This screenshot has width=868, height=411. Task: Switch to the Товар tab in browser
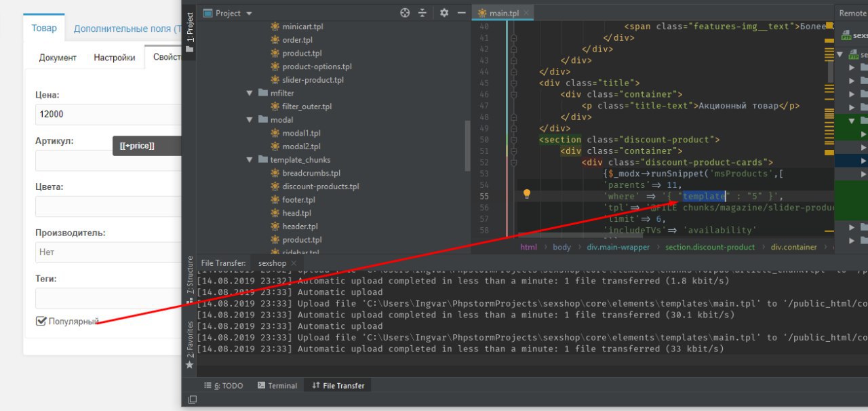pyautogui.click(x=44, y=28)
